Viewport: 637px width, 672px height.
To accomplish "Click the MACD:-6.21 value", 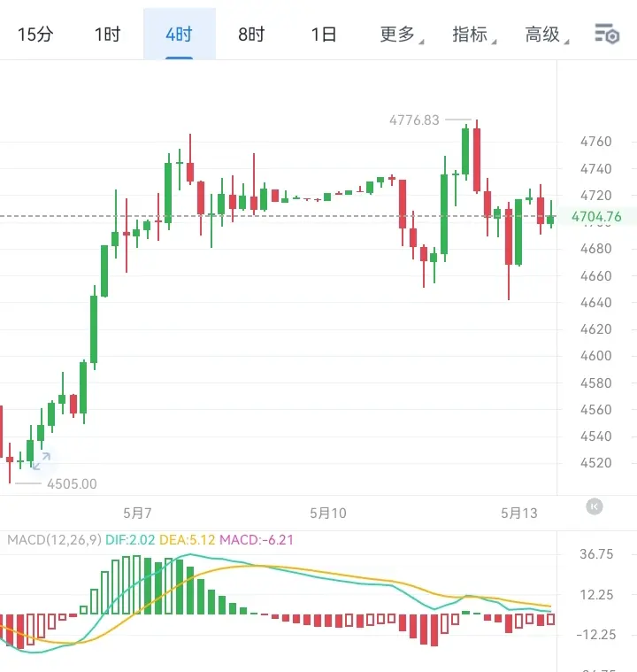I will coord(257,539).
